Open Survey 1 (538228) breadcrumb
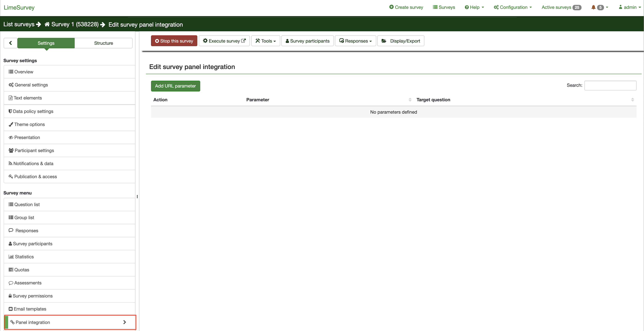Image resolution: width=644 pixels, height=331 pixels. click(72, 24)
